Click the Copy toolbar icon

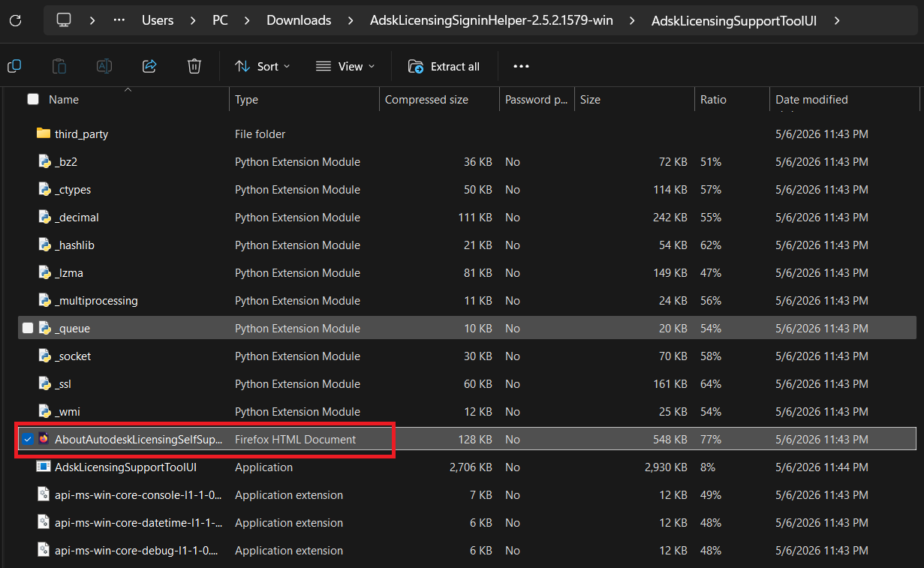pos(14,66)
